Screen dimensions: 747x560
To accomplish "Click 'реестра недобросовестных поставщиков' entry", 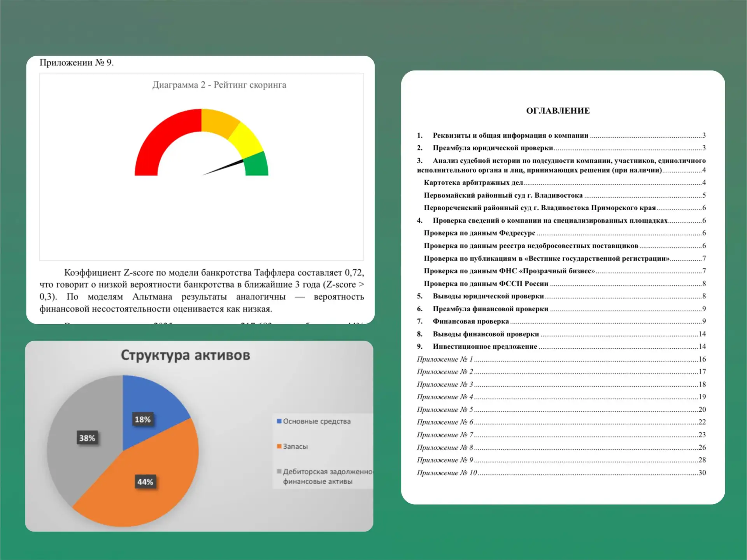I will point(565,246).
